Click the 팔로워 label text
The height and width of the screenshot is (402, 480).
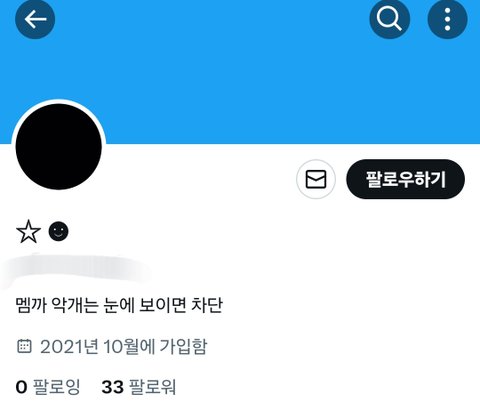coord(152,387)
